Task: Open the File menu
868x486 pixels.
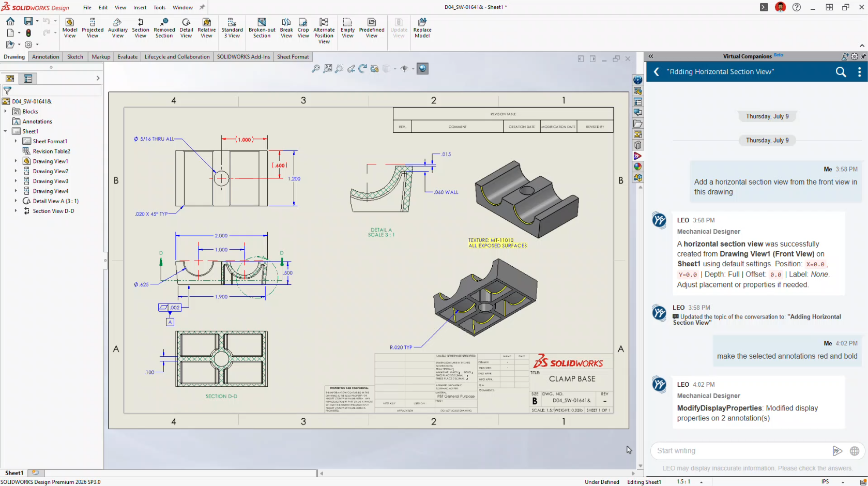Action: pyautogui.click(x=87, y=7)
